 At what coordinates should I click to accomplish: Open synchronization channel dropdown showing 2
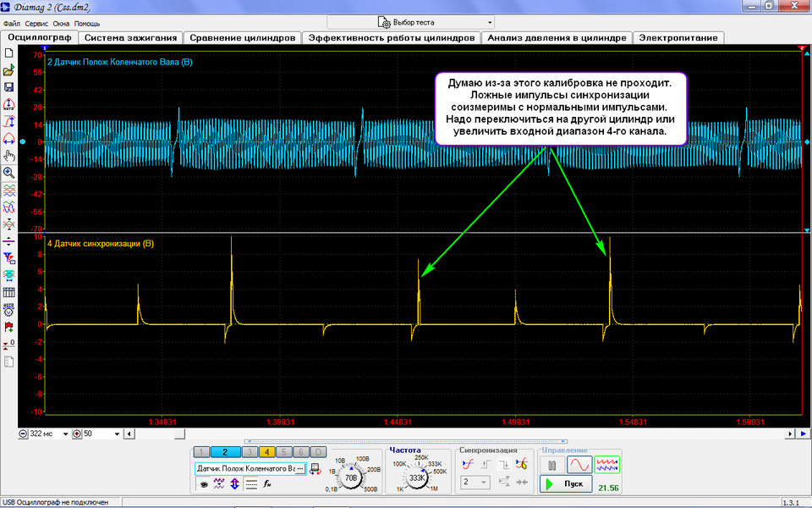[x=475, y=482]
